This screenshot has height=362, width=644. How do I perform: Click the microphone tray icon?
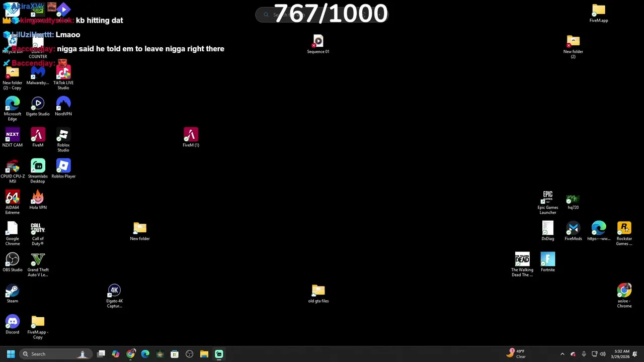coord(584,354)
